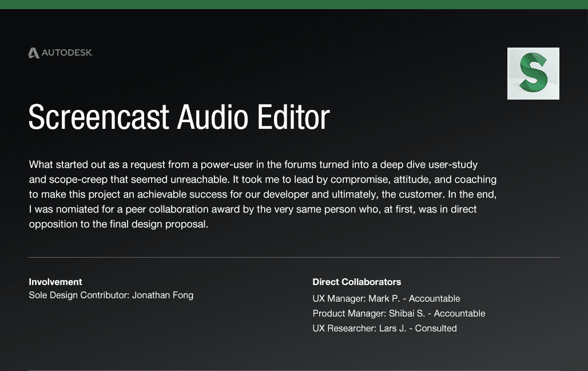Click the line beginning 'and scope-creep that seemed'
588x371 pixels.
tap(263, 180)
